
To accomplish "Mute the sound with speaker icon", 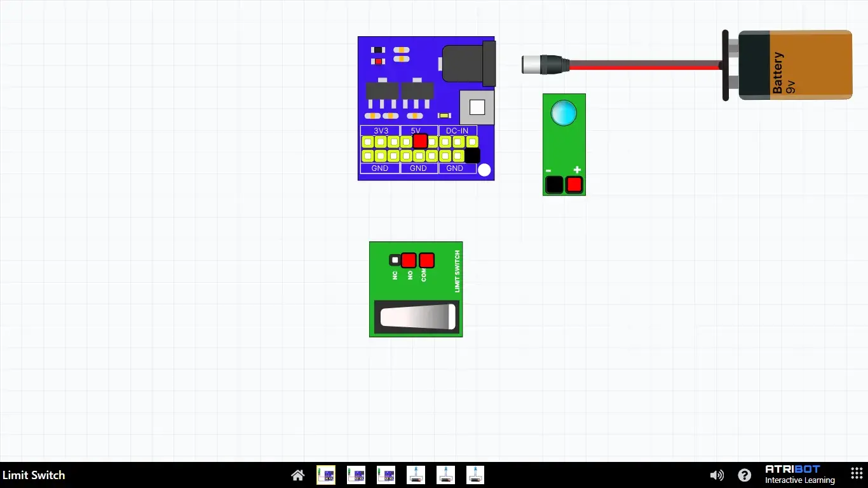I will point(717,475).
